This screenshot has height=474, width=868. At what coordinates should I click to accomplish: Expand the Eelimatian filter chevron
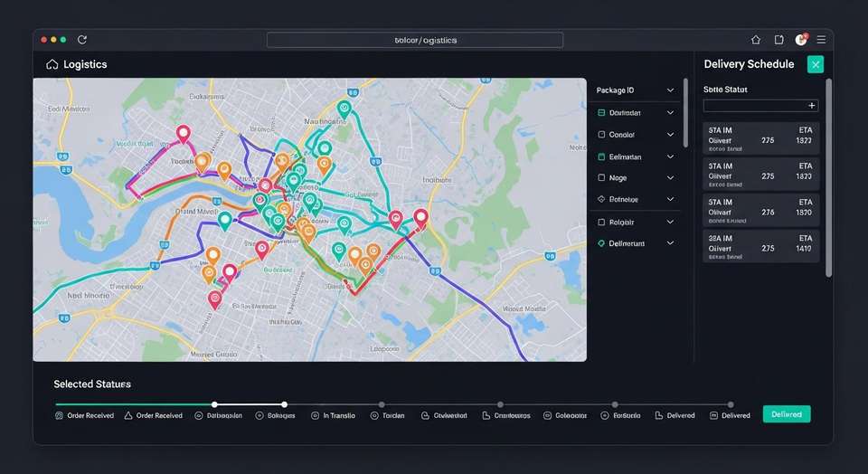tap(670, 156)
